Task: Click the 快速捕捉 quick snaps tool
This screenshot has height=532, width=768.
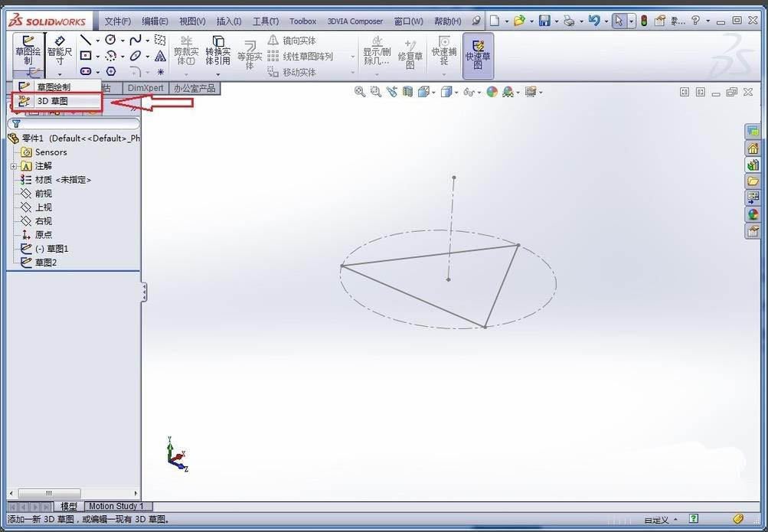Action: click(x=444, y=51)
